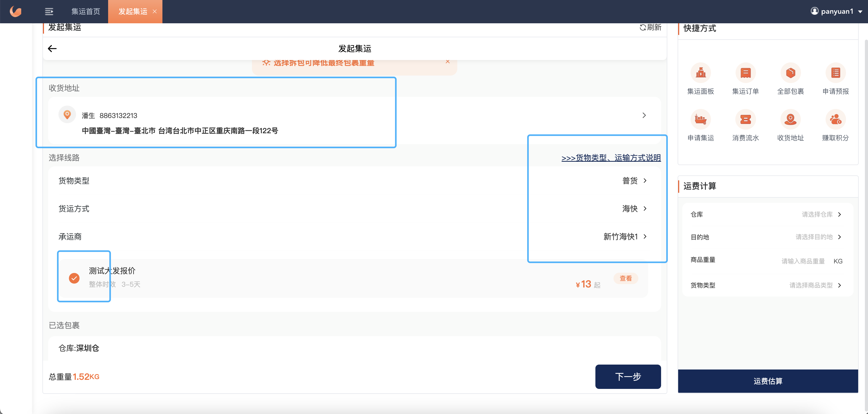This screenshot has height=414, width=868.
Task: Open the 收货地址 shortcut icon
Action: tap(790, 119)
